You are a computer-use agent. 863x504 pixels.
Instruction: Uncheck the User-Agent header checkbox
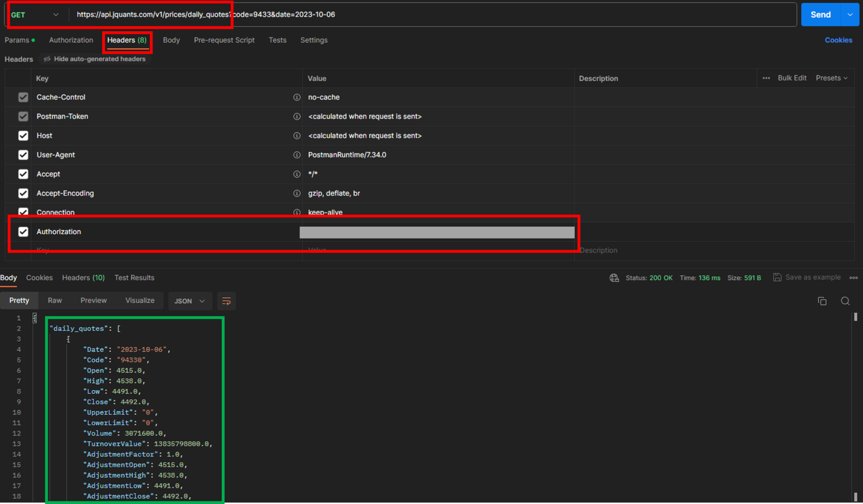coord(23,155)
